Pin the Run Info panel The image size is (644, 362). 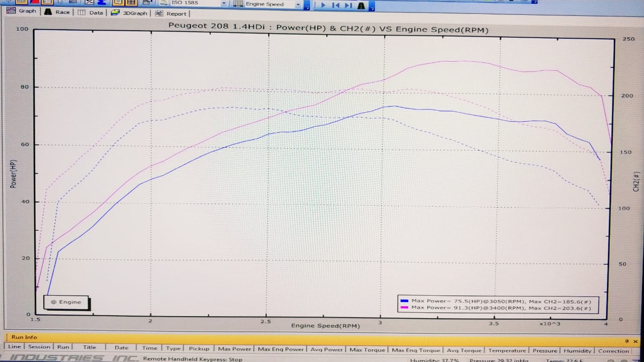(627, 341)
